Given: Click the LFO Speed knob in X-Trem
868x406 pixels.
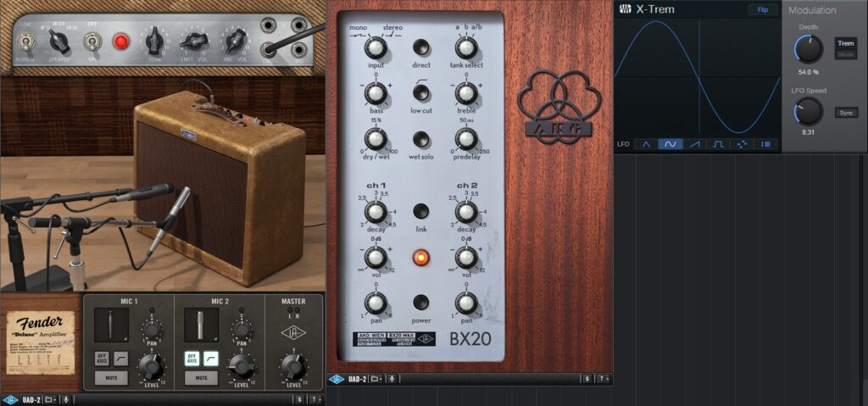Looking at the screenshot, I should [x=809, y=111].
